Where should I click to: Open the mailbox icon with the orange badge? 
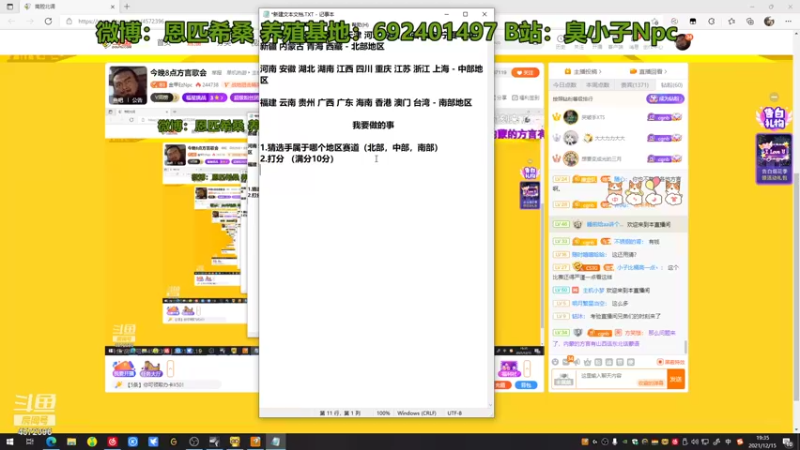pos(566,361)
